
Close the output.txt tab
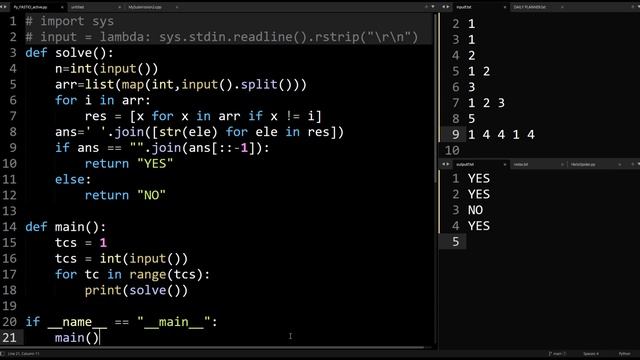tap(504, 164)
